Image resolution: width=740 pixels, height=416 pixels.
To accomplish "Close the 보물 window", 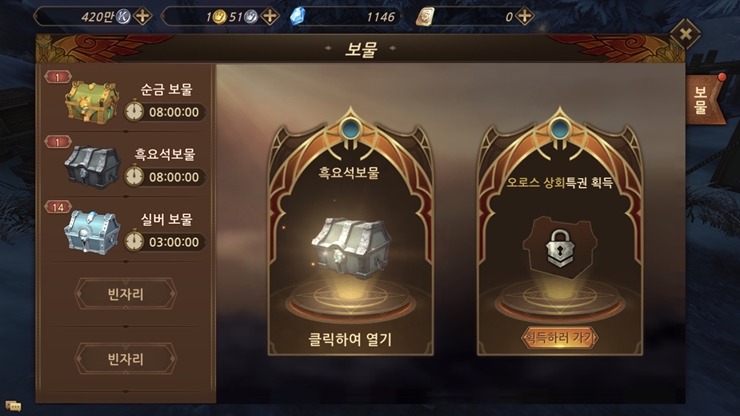I will [685, 34].
